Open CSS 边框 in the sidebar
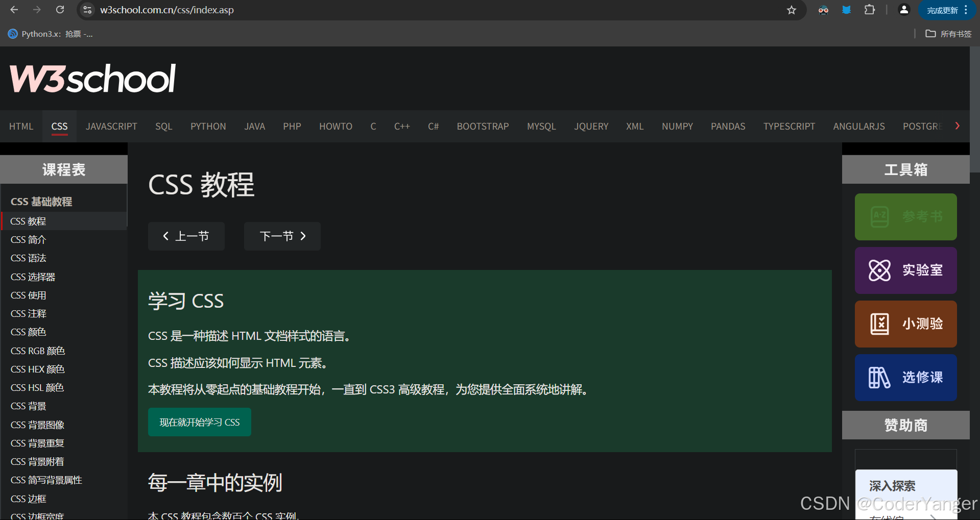Viewport: 980px width, 520px height. [x=64, y=499]
